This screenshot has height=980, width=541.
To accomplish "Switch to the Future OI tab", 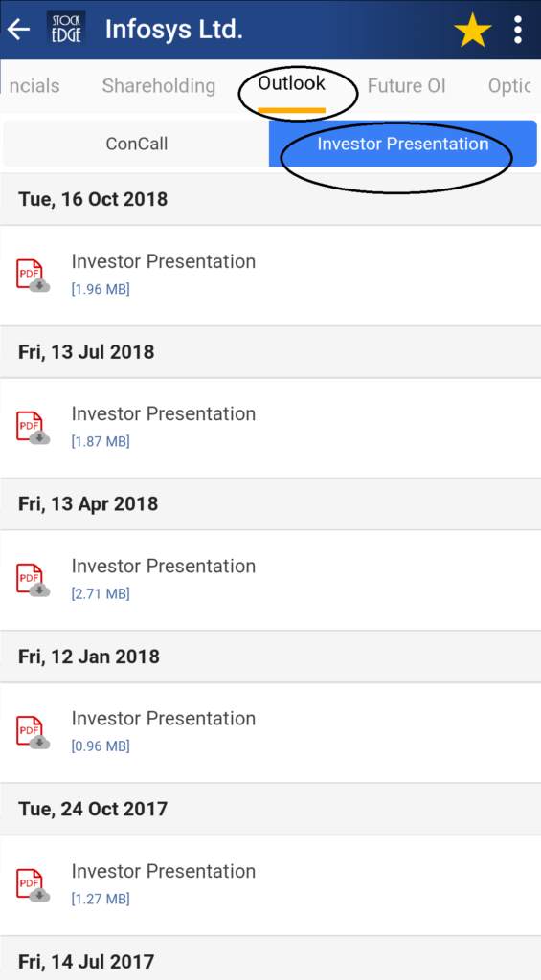I will pyautogui.click(x=407, y=86).
